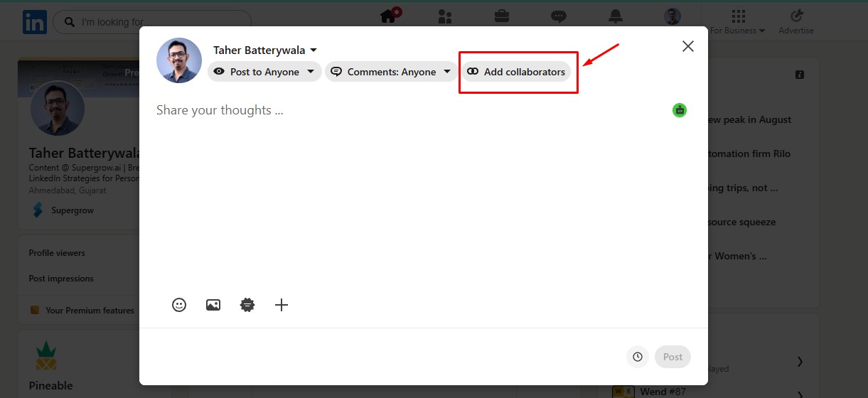
Task: Close the post composer dialog
Action: point(687,46)
